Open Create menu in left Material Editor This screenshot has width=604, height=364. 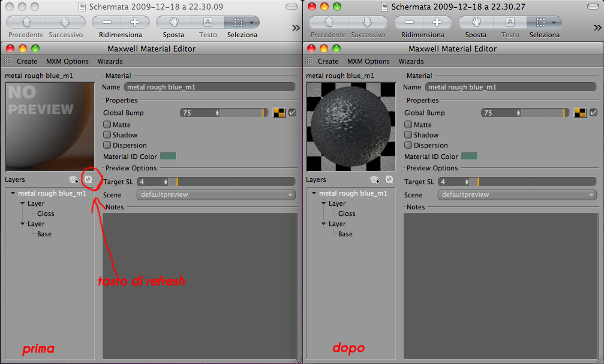tap(27, 61)
